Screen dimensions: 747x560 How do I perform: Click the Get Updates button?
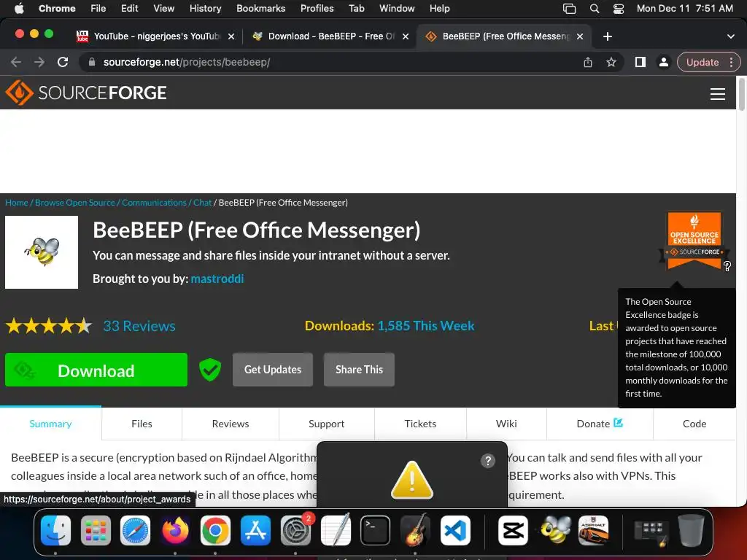pyautogui.click(x=273, y=370)
